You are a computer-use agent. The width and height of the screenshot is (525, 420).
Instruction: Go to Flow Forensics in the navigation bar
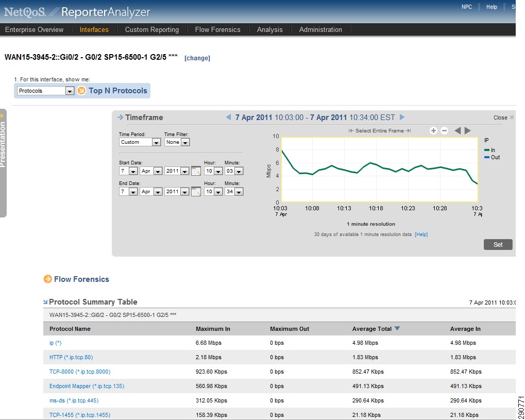217,29
